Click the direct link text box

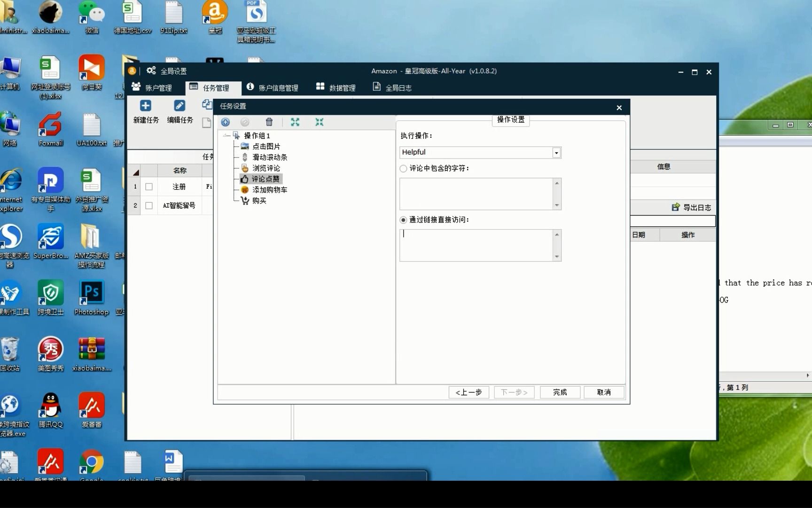pyautogui.click(x=476, y=245)
